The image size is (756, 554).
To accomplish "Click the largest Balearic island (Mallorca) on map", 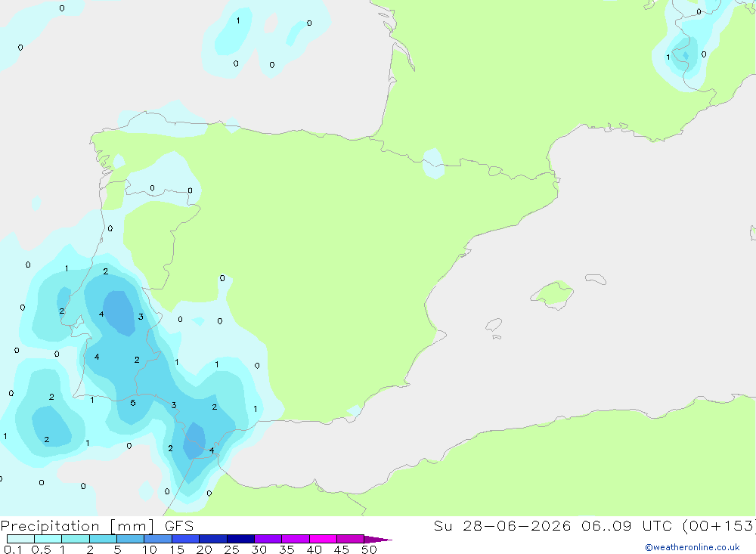I will [553, 294].
